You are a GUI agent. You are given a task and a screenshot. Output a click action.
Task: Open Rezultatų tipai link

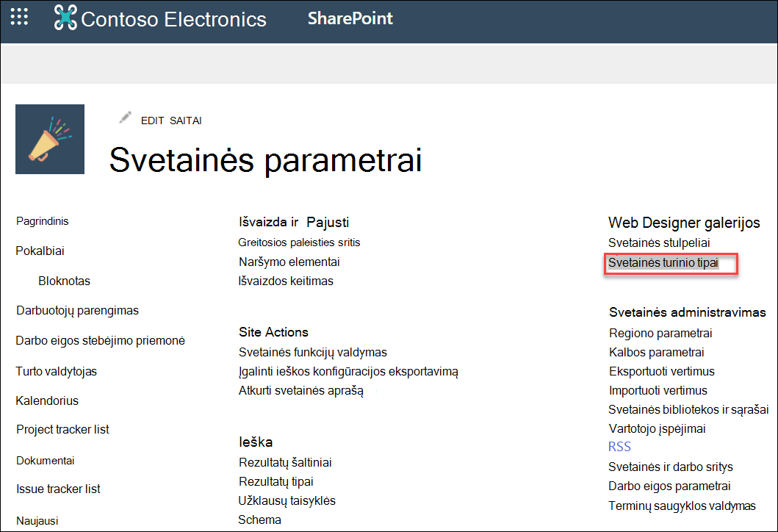pos(276,482)
